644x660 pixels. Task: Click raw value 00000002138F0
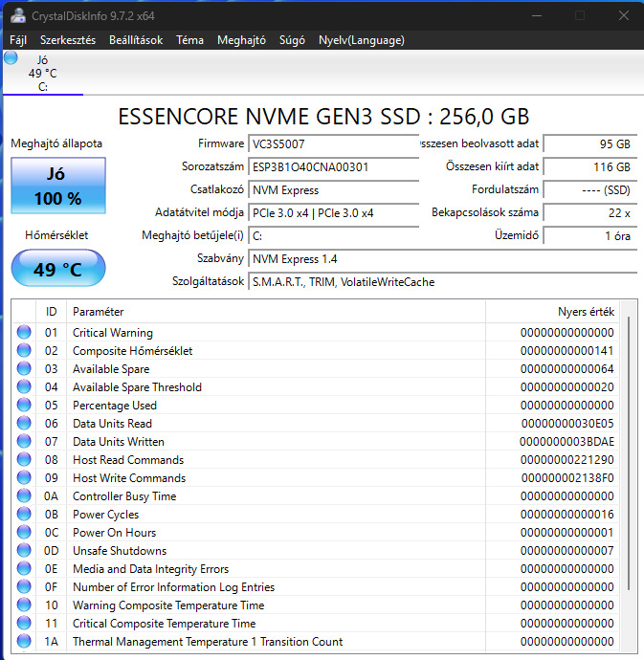(567, 477)
